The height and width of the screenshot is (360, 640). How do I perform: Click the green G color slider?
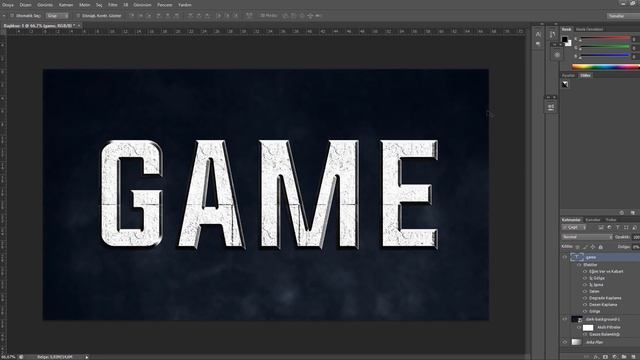[x=605, y=47]
